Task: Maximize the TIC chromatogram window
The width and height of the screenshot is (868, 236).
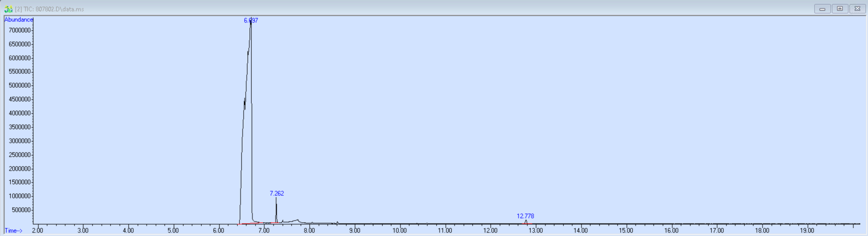Action: [x=840, y=9]
